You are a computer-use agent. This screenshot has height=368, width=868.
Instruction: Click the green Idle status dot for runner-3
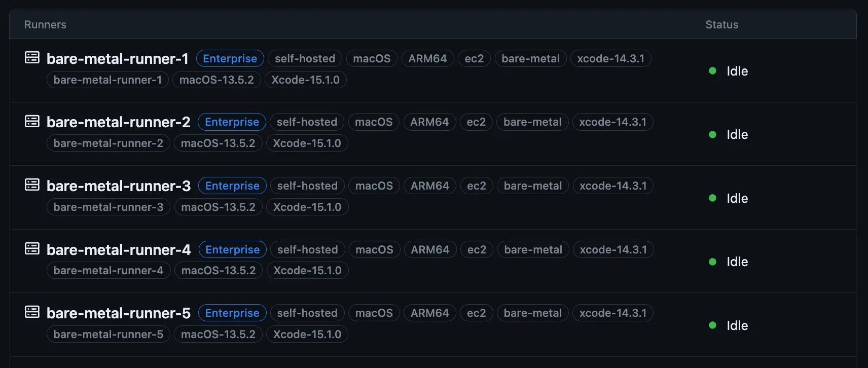712,198
